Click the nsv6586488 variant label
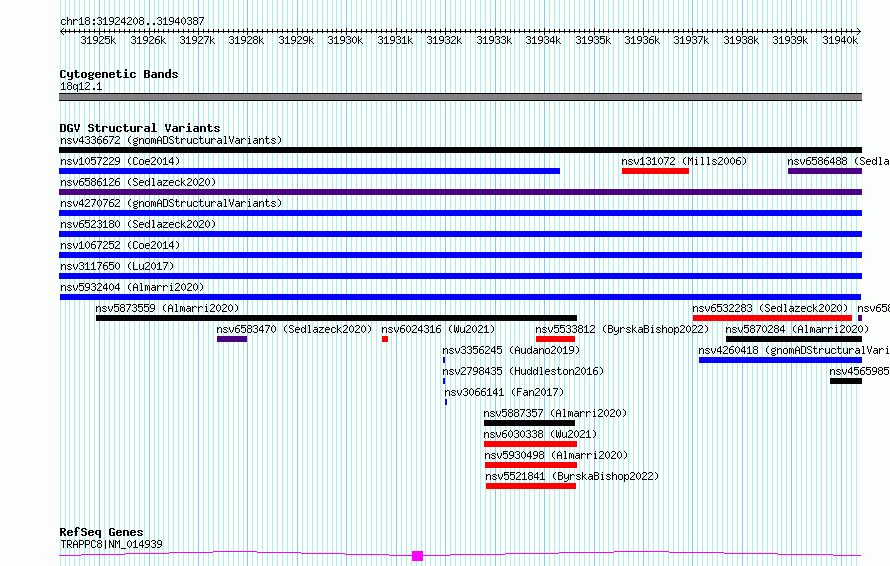The width and height of the screenshot is (890, 566). pyautogui.click(x=838, y=161)
